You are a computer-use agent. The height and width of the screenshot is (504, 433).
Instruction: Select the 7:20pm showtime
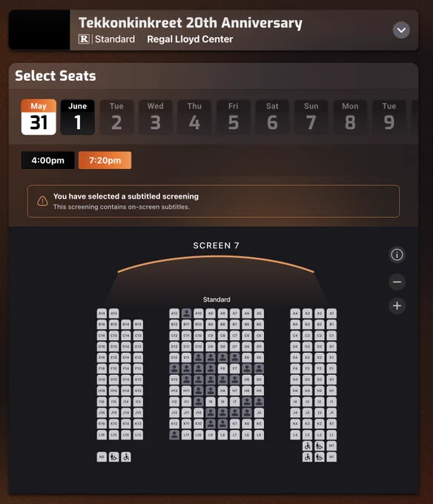point(105,160)
